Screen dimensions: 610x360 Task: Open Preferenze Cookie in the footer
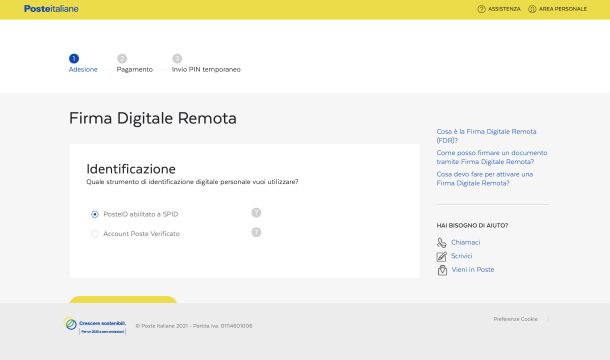pos(515,319)
